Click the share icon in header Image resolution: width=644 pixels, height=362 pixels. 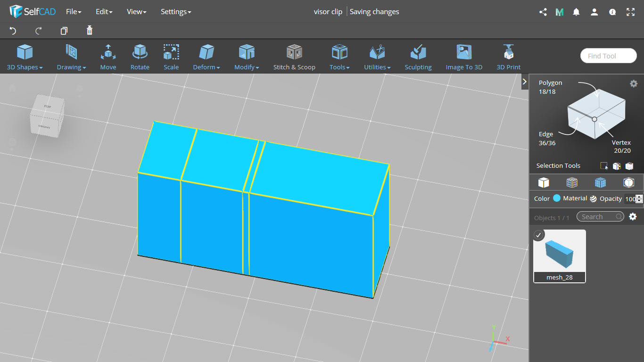pos(543,12)
